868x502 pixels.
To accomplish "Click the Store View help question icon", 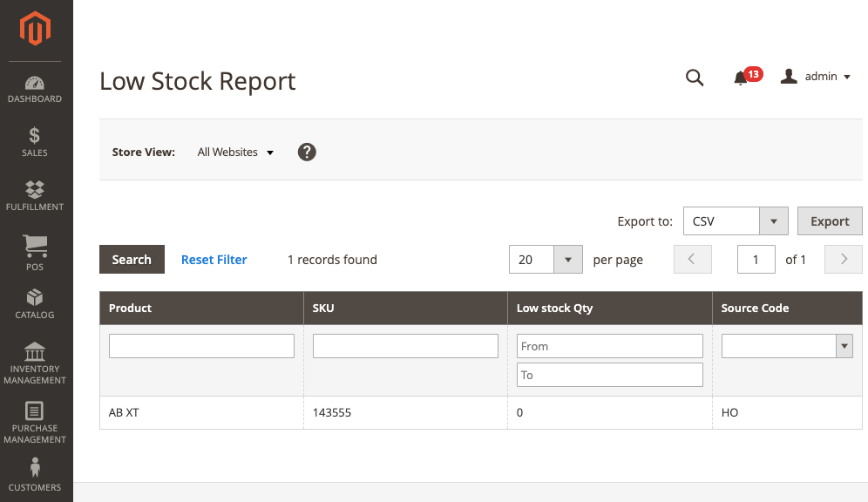I will click(307, 152).
